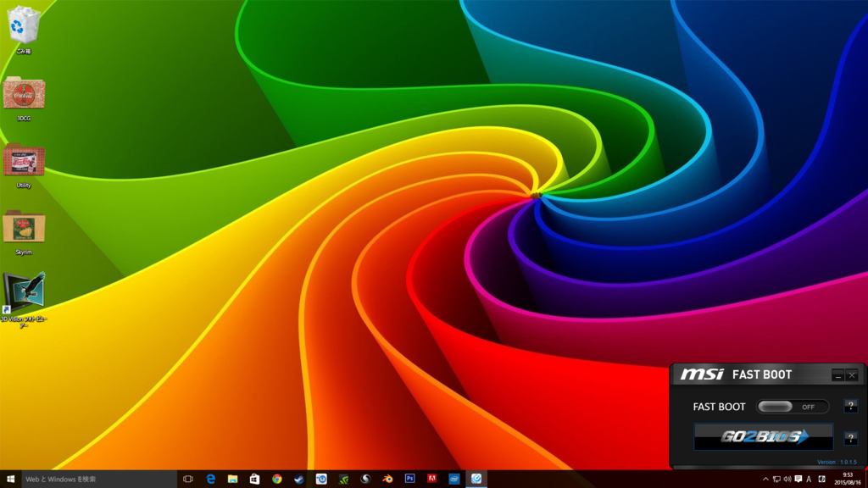Launch Microsoft Edge from taskbar
The image size is (868, 488).
(x=210, y=479)
